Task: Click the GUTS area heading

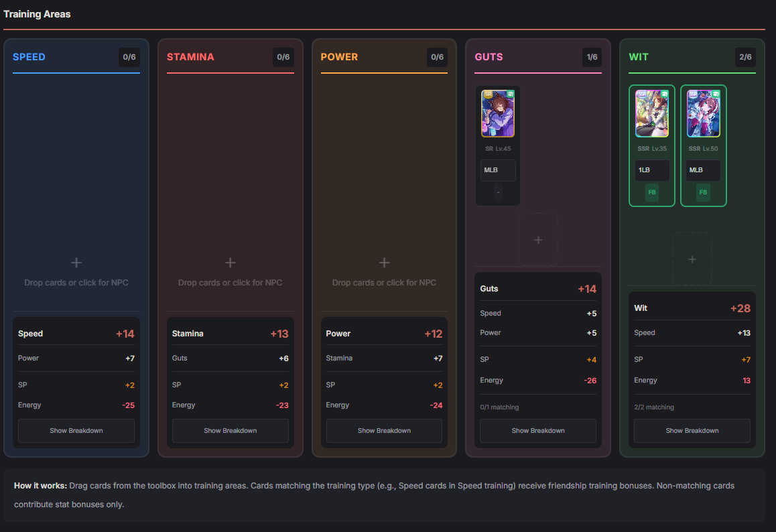Action: pyautogui.click(x=489, y=57)
